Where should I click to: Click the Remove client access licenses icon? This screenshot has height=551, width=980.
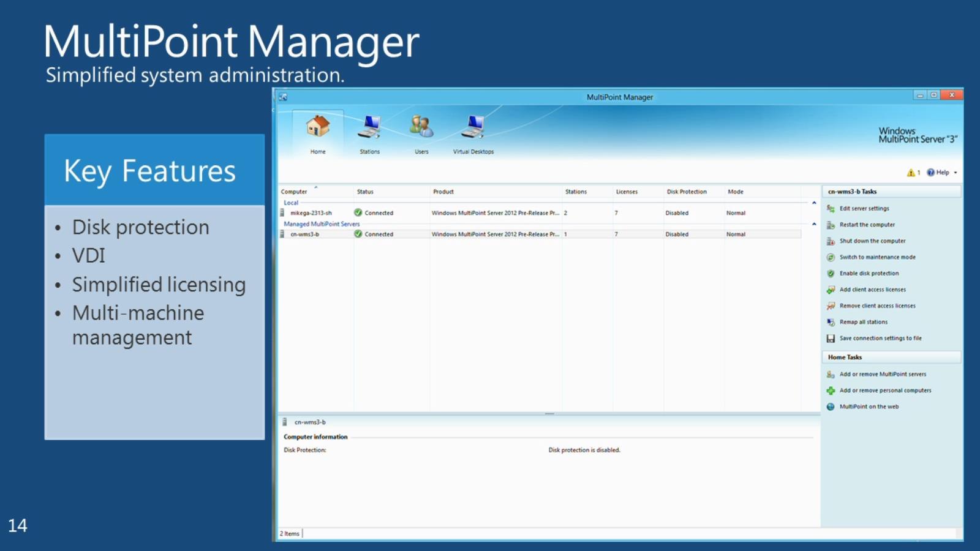tap(831, 306)
